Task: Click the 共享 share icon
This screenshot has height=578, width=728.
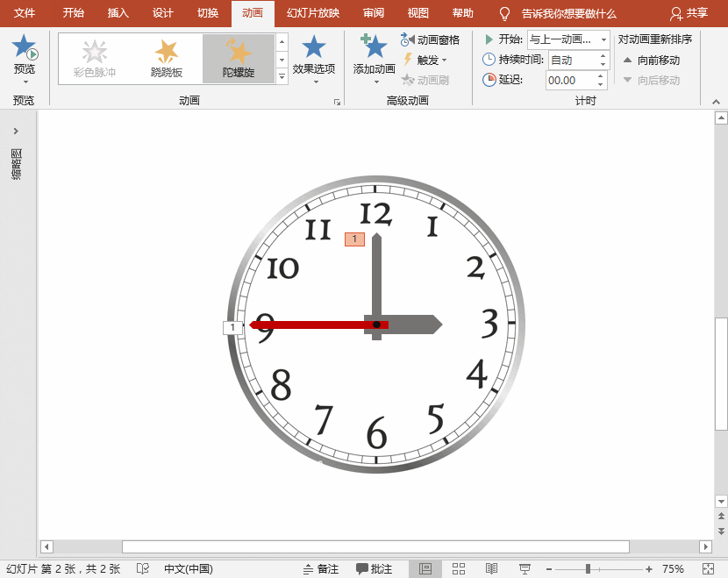Action: tap(689, 13)
